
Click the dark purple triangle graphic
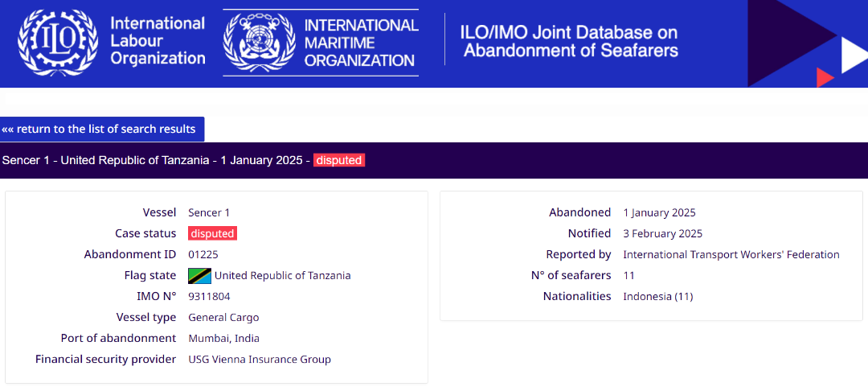786,42
